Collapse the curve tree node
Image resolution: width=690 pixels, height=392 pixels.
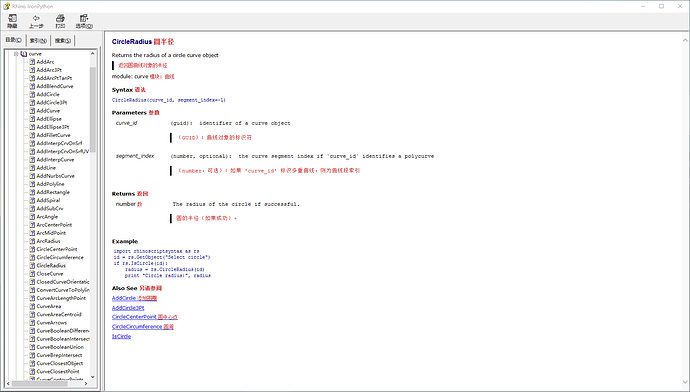click(16, 54)
